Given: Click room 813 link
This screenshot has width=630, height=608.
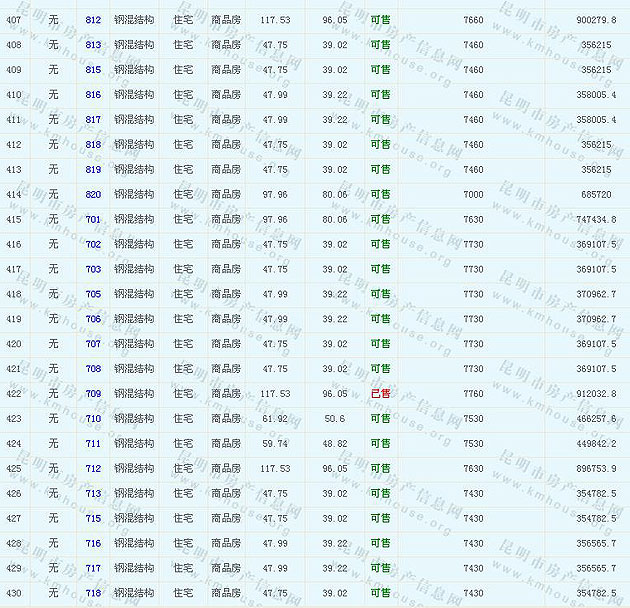Looking at the screenshot, I should [93, 45].
